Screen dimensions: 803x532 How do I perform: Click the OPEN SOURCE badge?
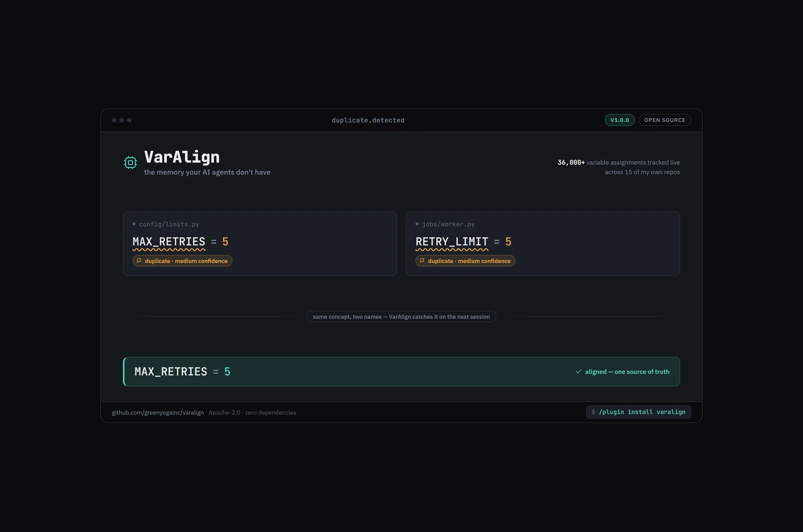(x=665, y=120)
